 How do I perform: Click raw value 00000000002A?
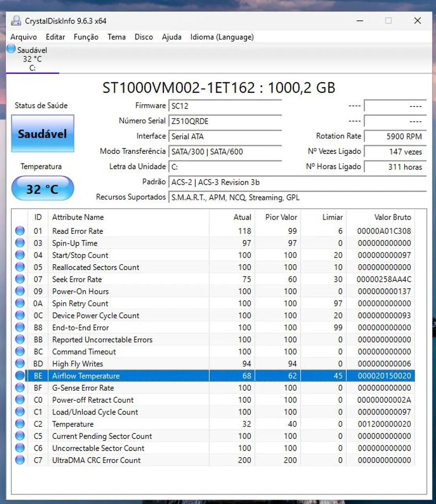(384, 400)
